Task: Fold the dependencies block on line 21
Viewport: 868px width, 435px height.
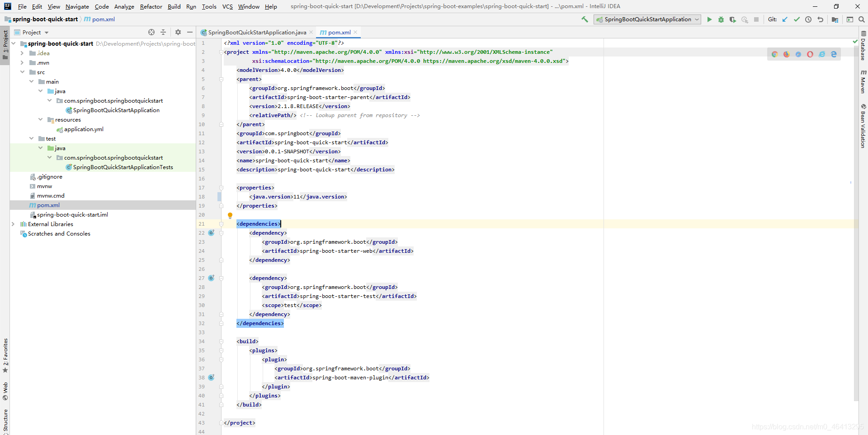Action: [221, 224]
